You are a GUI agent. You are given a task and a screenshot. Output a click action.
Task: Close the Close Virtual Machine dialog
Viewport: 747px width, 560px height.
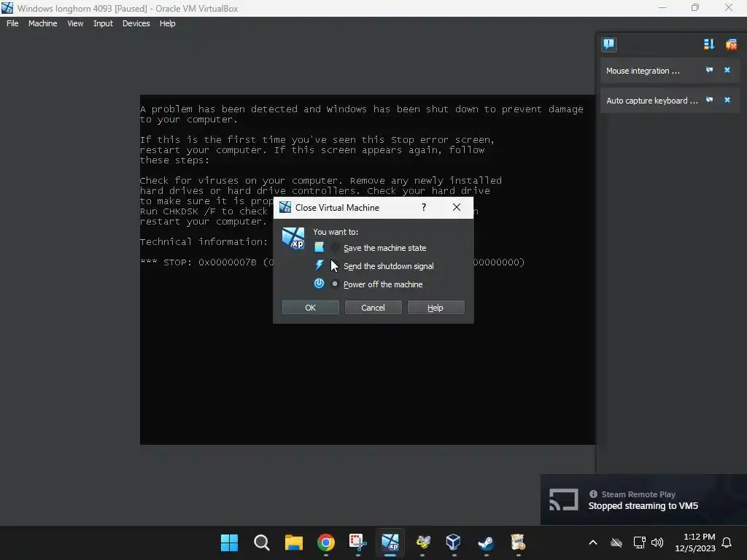coord(457,207)
